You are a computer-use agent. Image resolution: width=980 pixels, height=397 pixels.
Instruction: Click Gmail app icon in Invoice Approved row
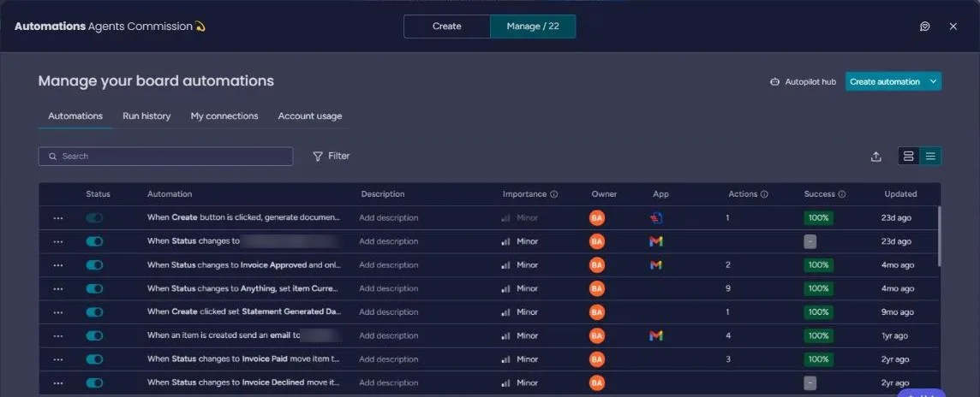(x=655, y=265)
